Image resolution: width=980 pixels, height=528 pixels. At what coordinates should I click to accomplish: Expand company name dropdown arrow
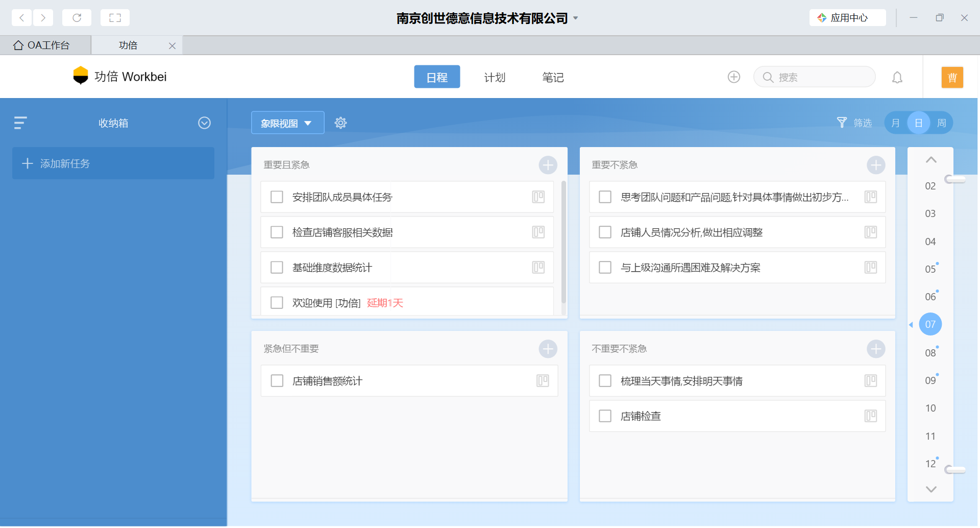[575, 18]
